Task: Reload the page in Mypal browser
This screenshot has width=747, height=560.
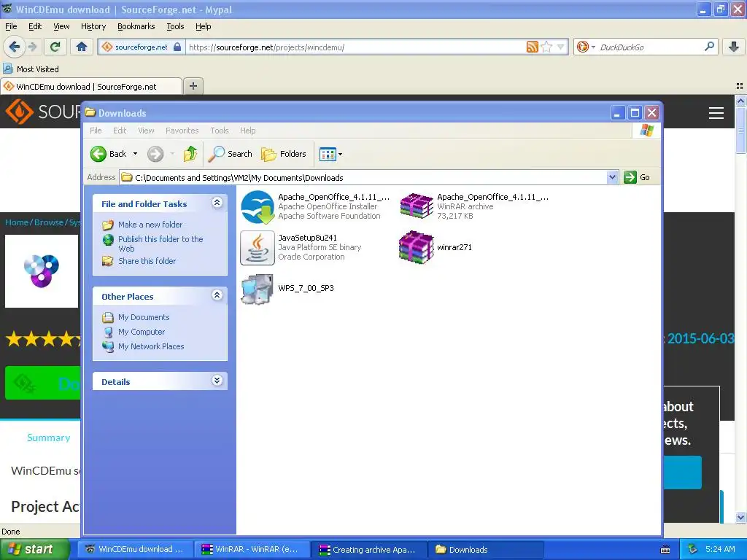Action: 55,47
